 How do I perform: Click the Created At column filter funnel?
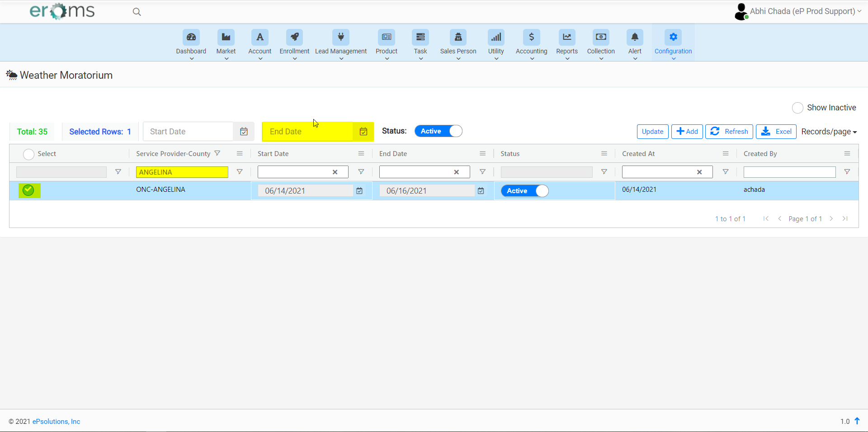726,172
